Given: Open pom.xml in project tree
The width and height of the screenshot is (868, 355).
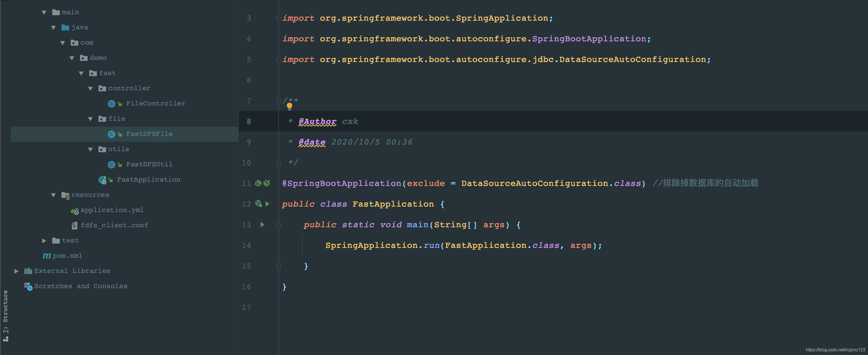Looking at the screenshot, I should tap(67, 256).
